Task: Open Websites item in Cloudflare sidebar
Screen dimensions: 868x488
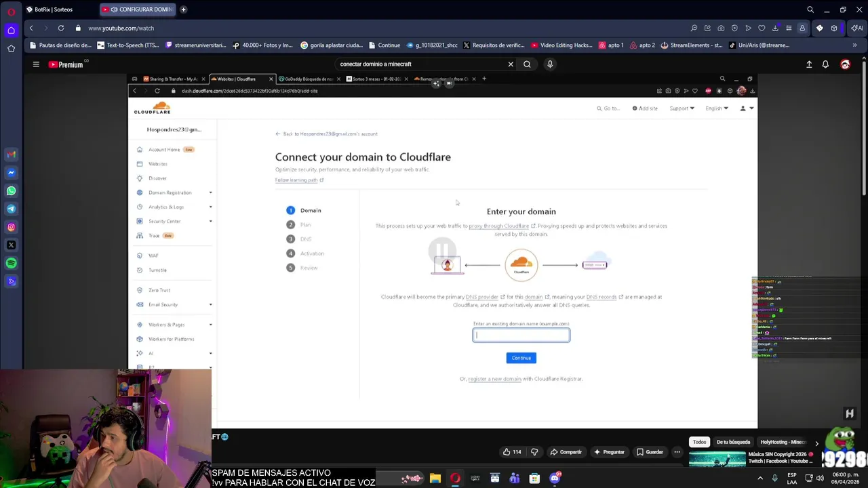Action: [157, 164]
